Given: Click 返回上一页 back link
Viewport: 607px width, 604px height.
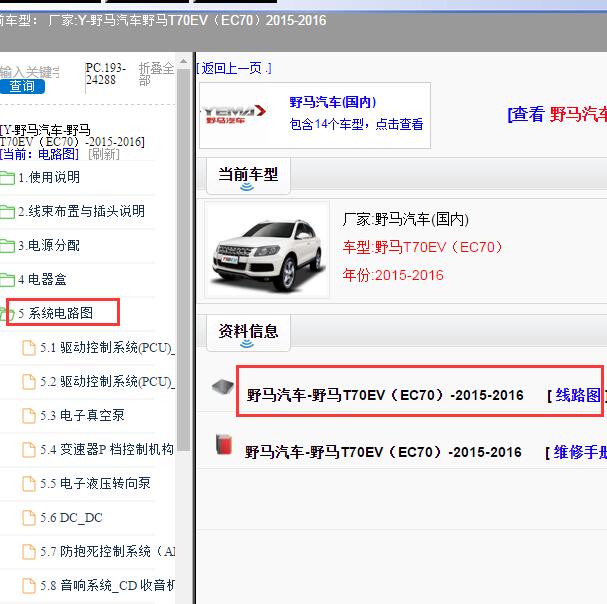Looking at the screenshot, I should pos(234,69).
